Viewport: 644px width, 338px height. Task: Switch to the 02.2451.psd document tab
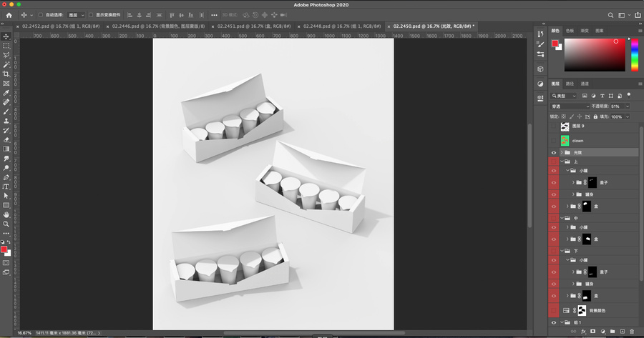click(254, 26)
